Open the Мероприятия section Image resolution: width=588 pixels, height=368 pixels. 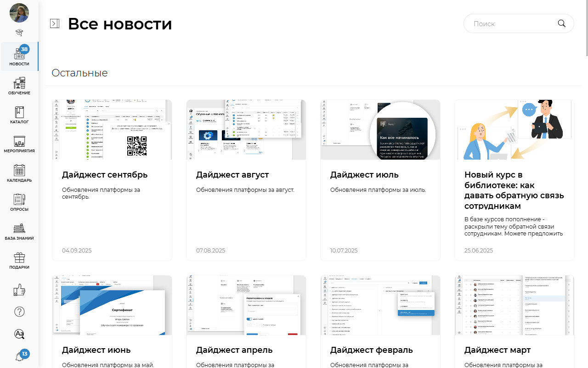(19, 144)
